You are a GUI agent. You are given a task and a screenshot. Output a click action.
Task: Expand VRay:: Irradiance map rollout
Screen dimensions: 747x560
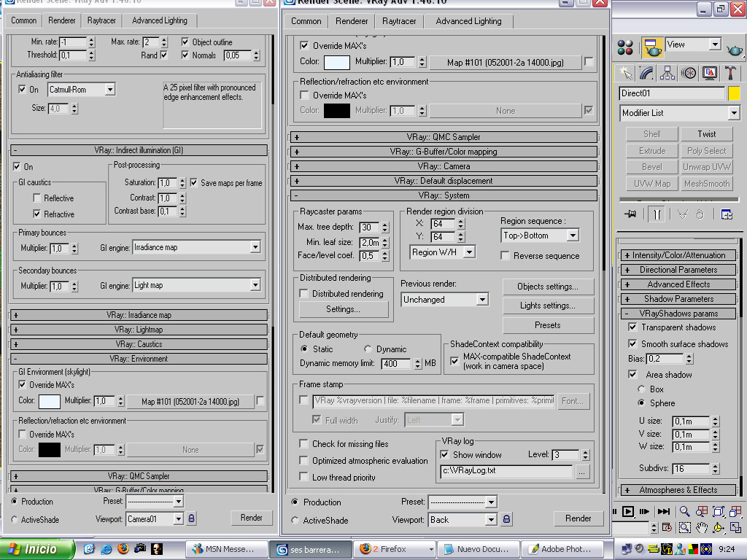coord(139,315)
